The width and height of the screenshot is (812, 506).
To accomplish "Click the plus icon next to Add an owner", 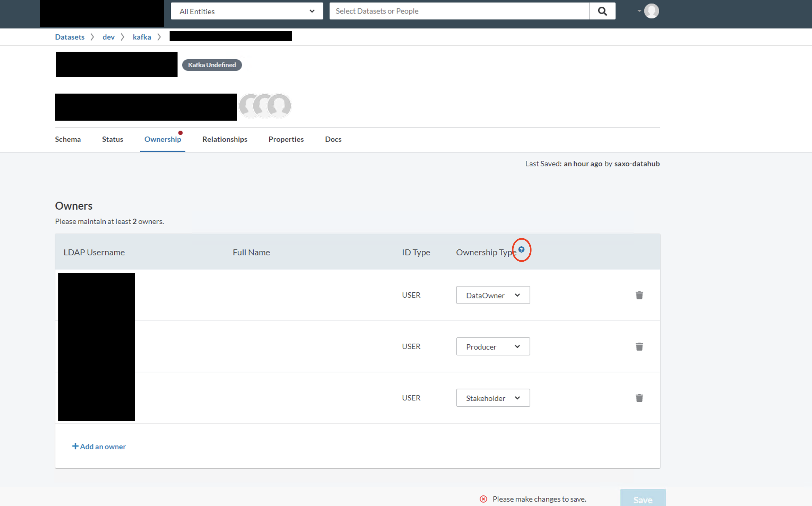I will point(75,446).
